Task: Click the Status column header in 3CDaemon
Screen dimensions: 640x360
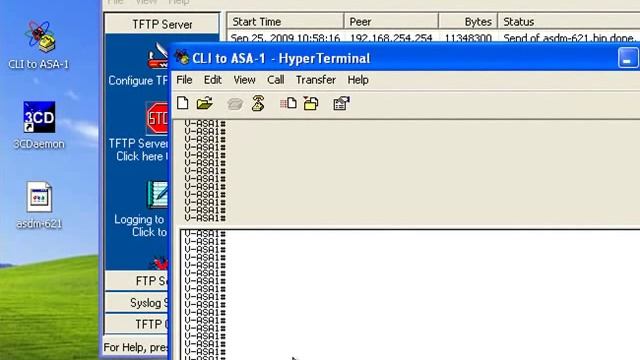Action: 569,22
